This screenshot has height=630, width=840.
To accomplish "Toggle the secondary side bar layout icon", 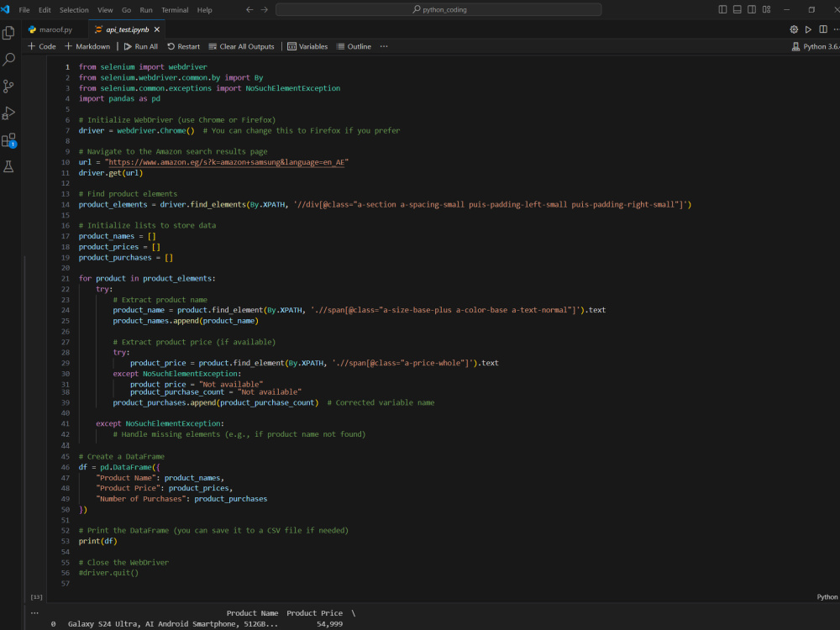I will 752,9.
